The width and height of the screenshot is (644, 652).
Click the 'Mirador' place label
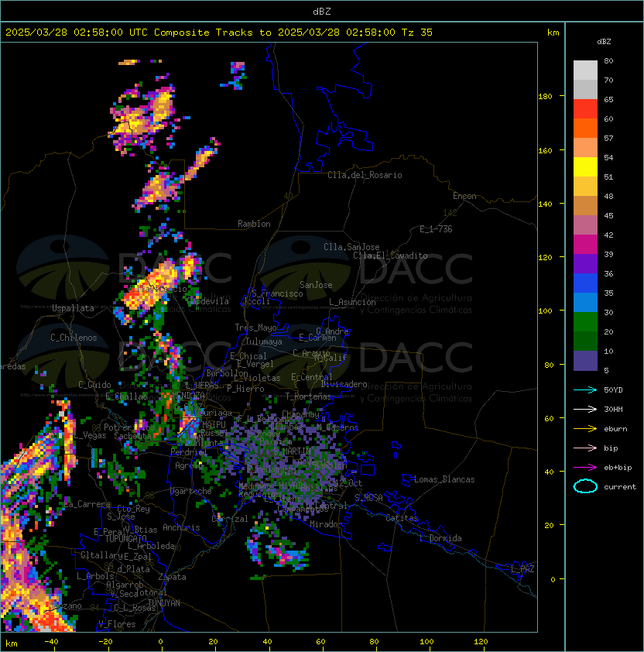coord(327,524)
